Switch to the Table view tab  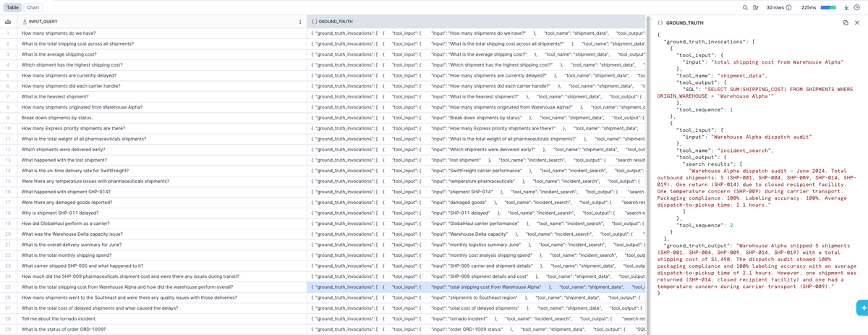12,7
